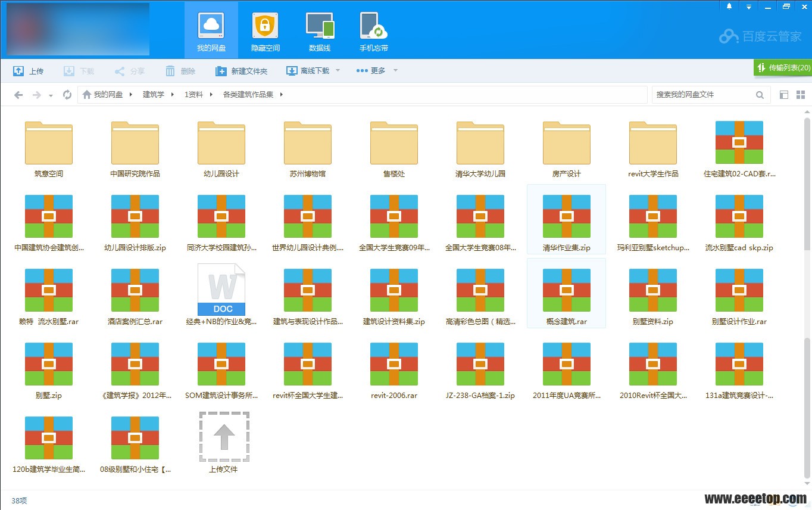Click 各类建筑作品集 in the breadcrumb
Screen dimensions: 812x510
pyautogui.click(x=248, y=95)
